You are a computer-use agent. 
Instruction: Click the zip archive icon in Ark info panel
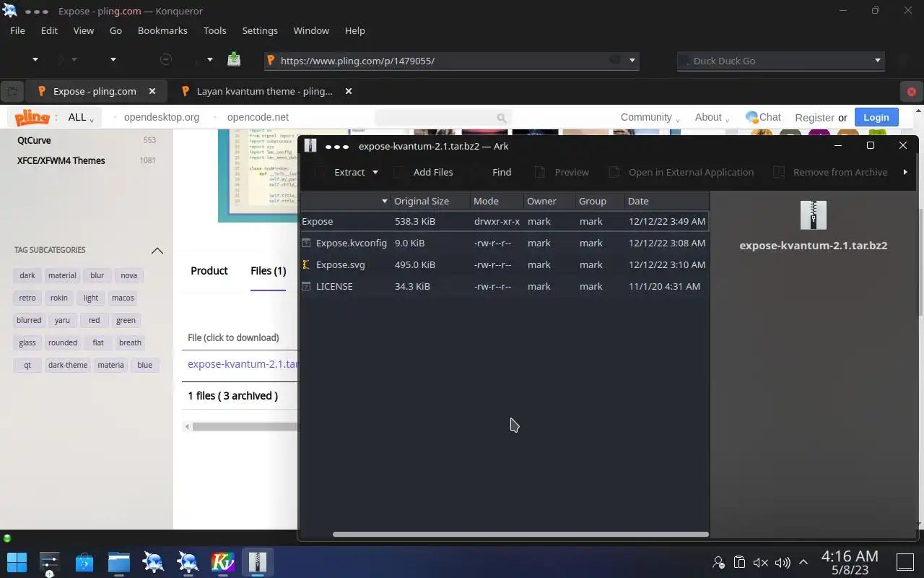814,215
